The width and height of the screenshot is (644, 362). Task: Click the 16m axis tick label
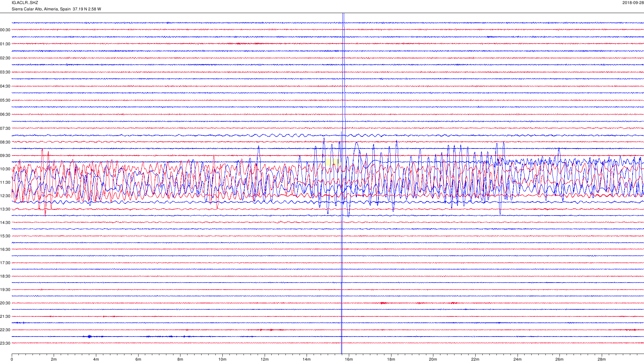tap(349, 359)
